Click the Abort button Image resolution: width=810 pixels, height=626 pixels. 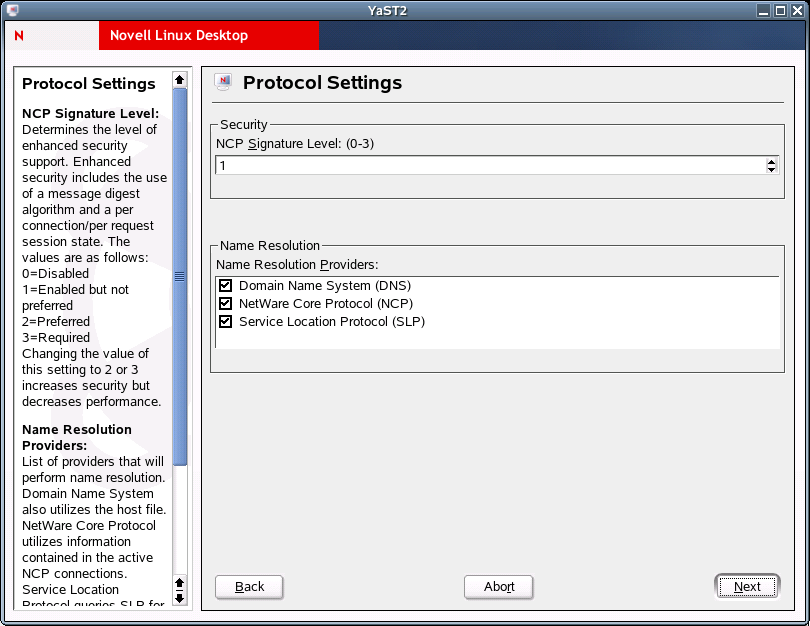coord(499,587)
